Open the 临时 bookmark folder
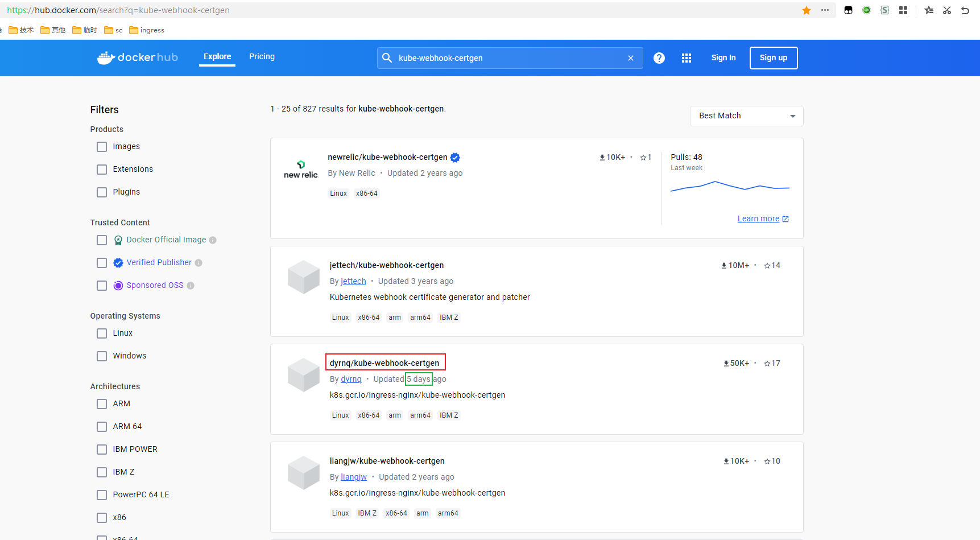The width and height of the screenshot is (980, 540). click(x=85, y=30)
